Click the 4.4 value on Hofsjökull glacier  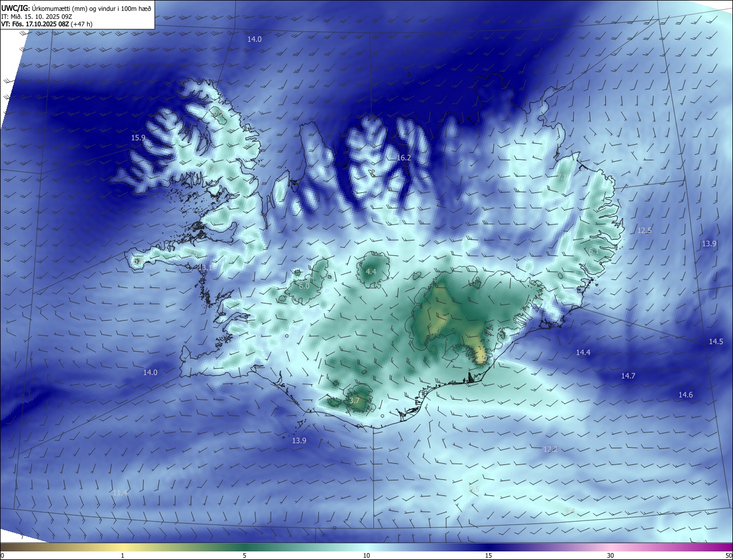click(371, 271)
